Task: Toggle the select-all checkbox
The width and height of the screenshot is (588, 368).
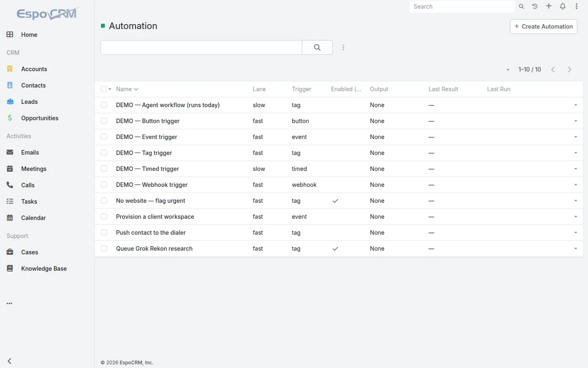Action: click(x=104, y=89)
